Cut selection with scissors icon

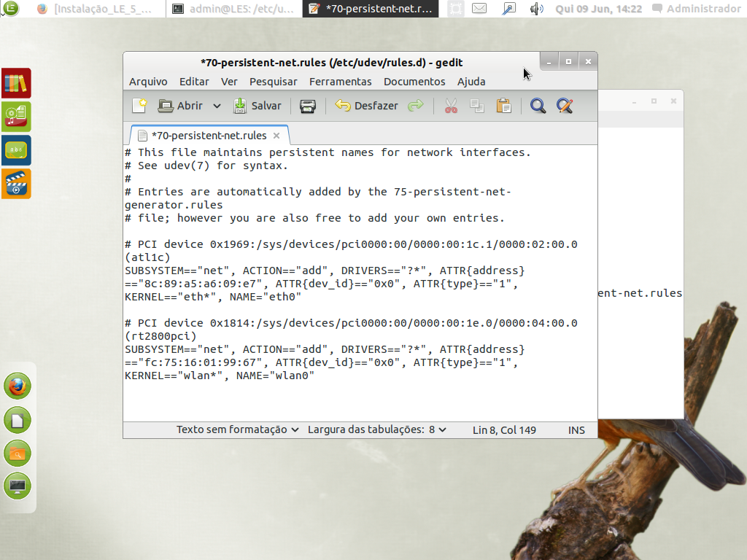pyautogui.click(x=451, y=106)
